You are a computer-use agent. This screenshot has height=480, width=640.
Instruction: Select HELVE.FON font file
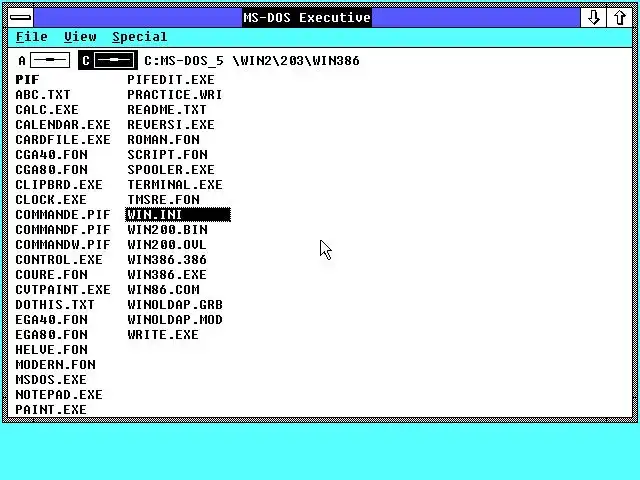pyautogui.click(x=51, y=350)
